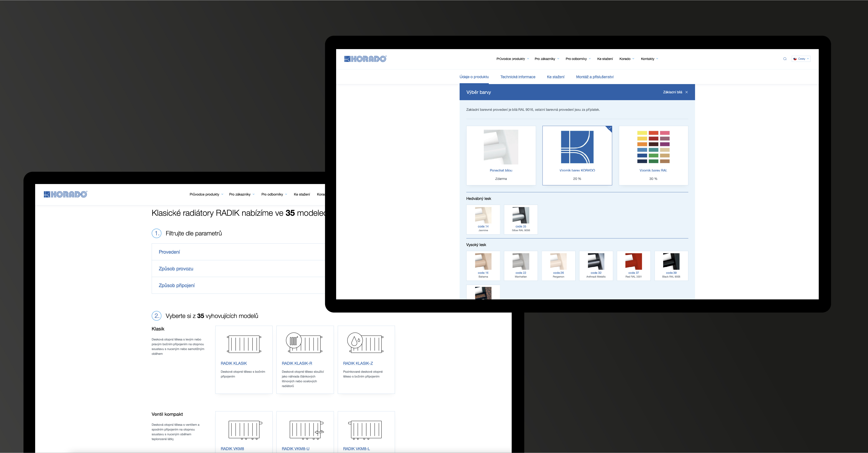Click the search magnifier icon
Viewport: 868px width, 453px height.
(785, 59)
